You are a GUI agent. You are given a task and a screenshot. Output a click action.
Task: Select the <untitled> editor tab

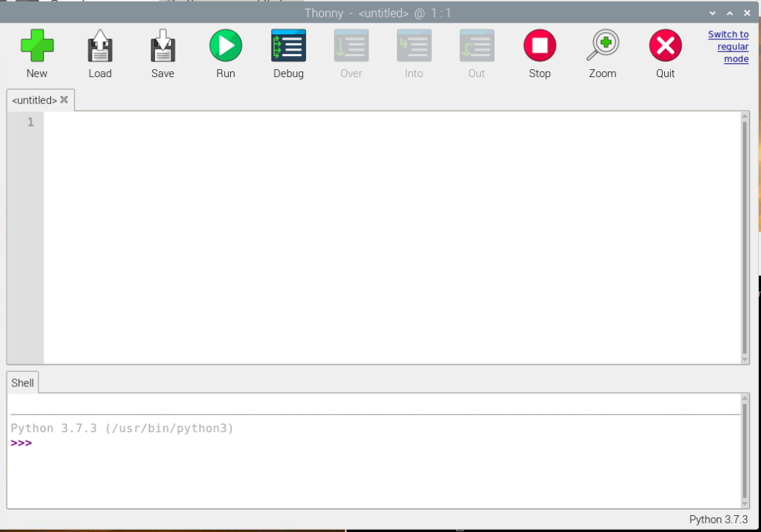pos(33,100)
